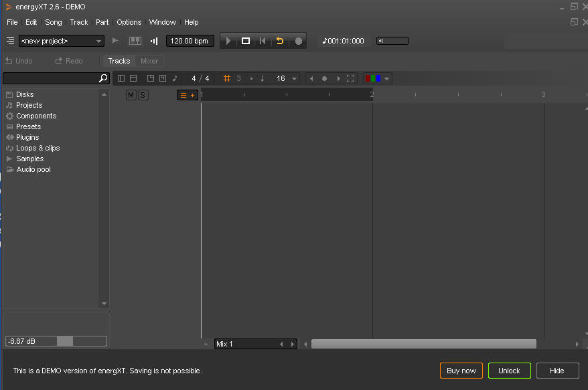The width and height of the screenshot is (588, 390).
Task: Stop playback with the square Stop button
Action: click(246, 41)
